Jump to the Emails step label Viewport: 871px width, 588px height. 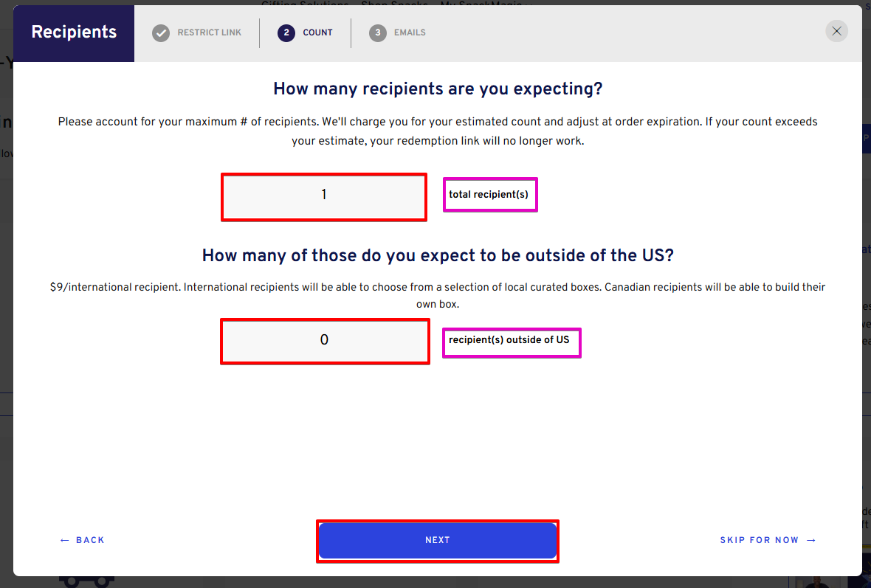[x=410, y=32]
